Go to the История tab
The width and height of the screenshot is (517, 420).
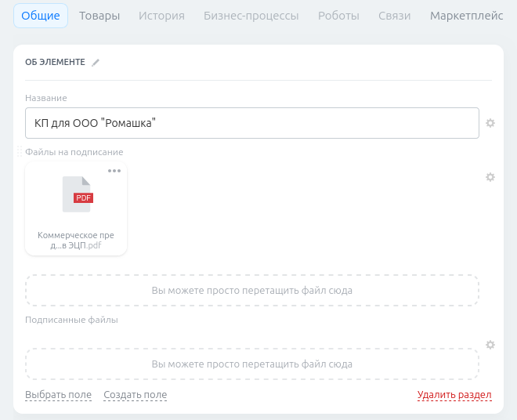click(161, 16)
